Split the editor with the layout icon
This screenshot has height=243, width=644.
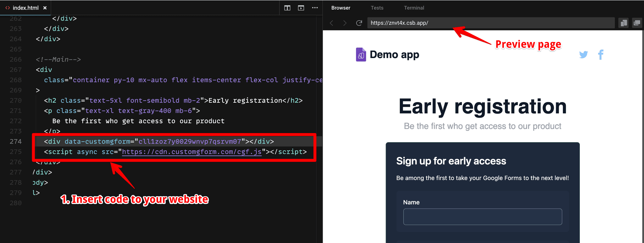287,8
